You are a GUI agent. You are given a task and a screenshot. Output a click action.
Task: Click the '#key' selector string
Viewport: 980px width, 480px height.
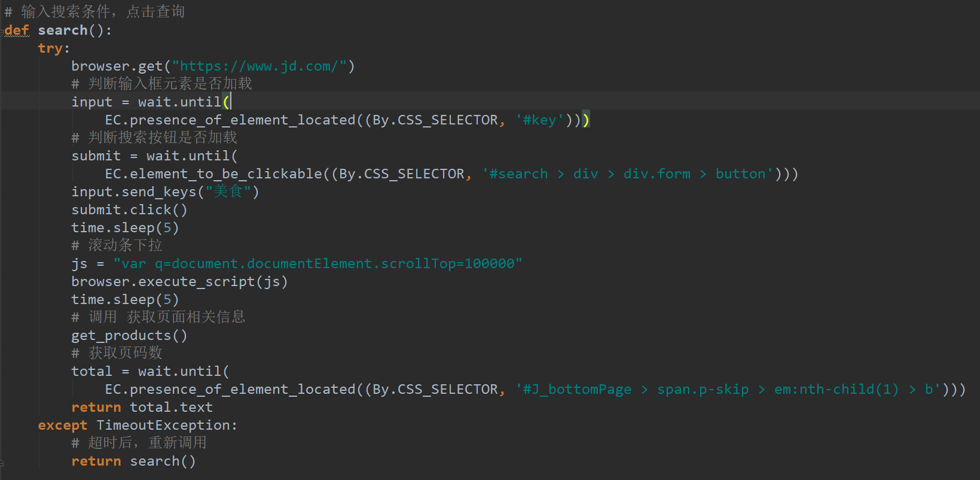(x=539, y=120)
